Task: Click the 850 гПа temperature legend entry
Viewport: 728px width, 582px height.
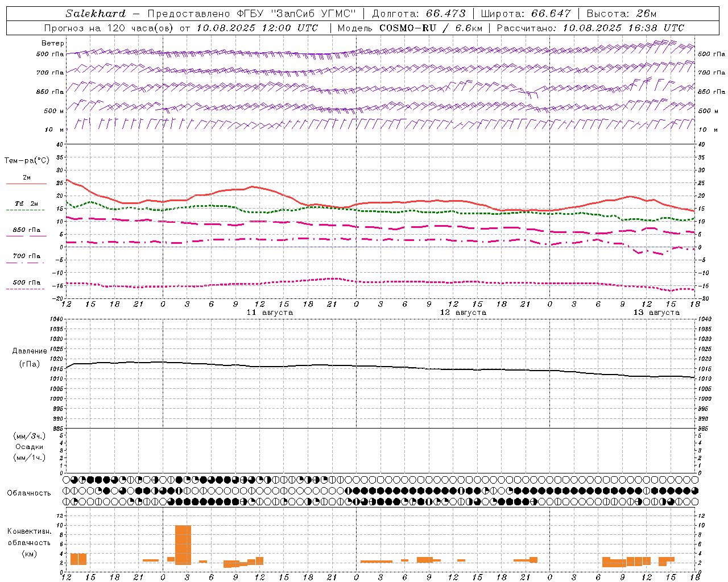Action: pyautogui.click(x=26, y=230)
